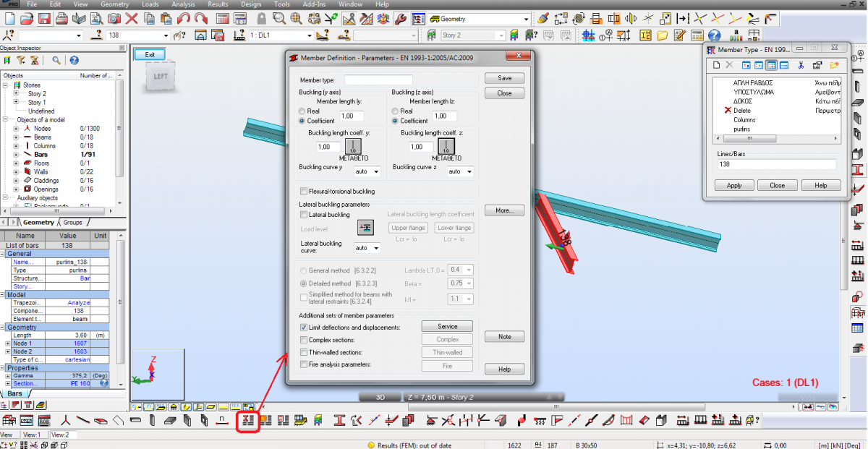
Task: Click the Undo arrow icon
Action: pos(183,19)
